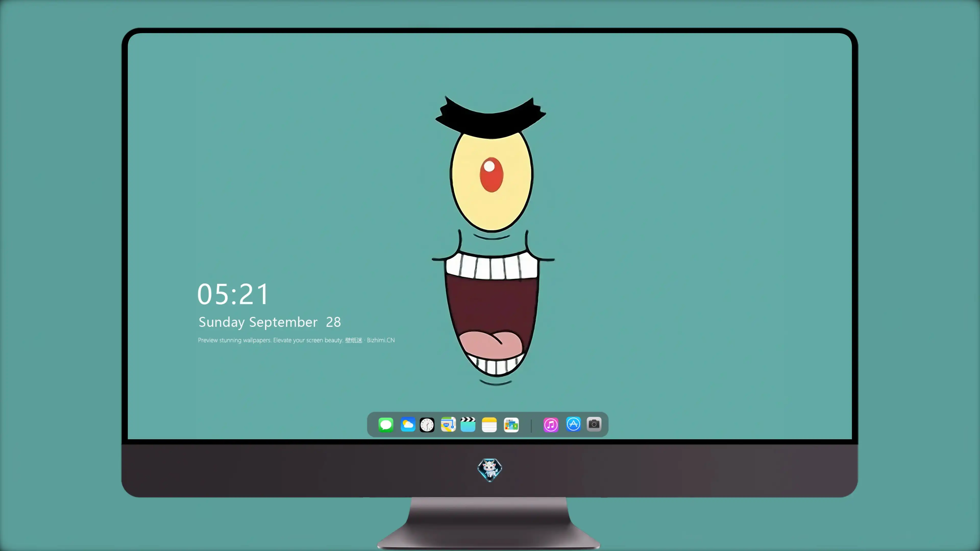The image size is (980, 551).
Task: Launch the Videos clapperboard app
Action: 468,424
